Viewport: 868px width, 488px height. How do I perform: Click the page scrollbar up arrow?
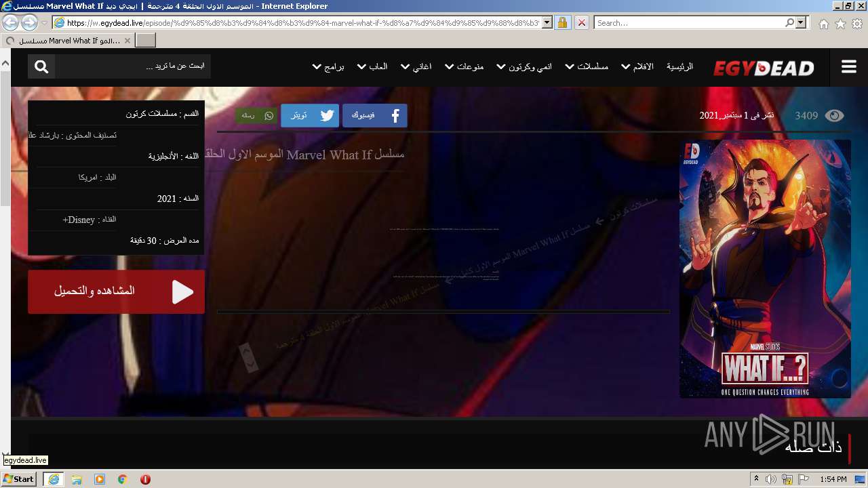click(5, 63)
